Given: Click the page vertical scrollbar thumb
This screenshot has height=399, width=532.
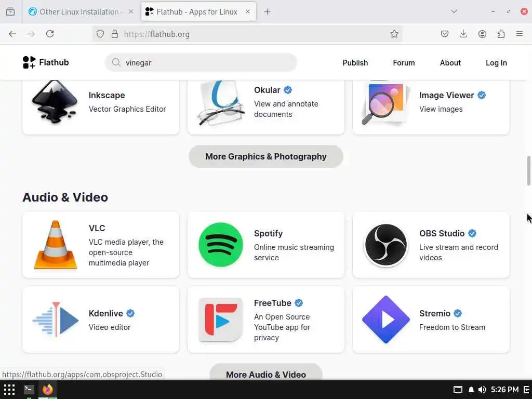Looking at the screenshot, I should [x=528, y=170].
